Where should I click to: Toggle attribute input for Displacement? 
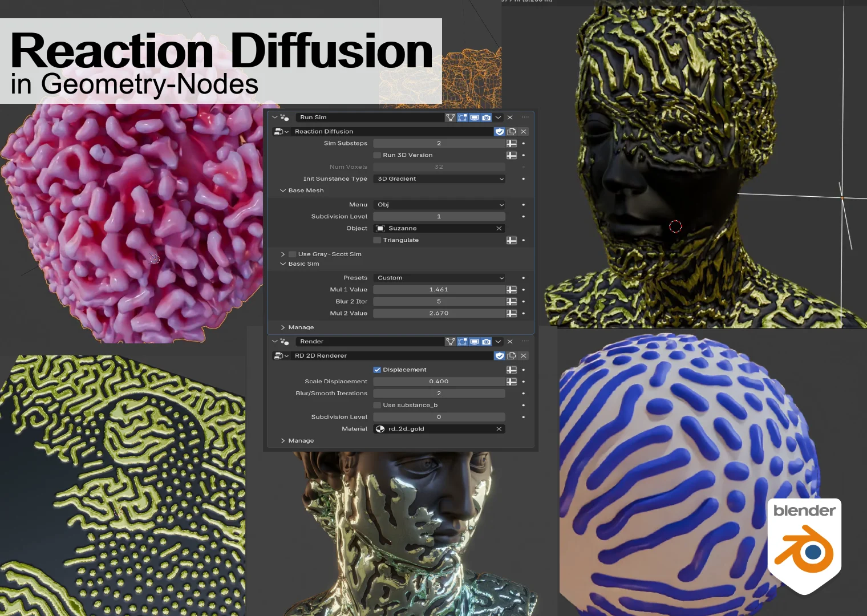512,370
